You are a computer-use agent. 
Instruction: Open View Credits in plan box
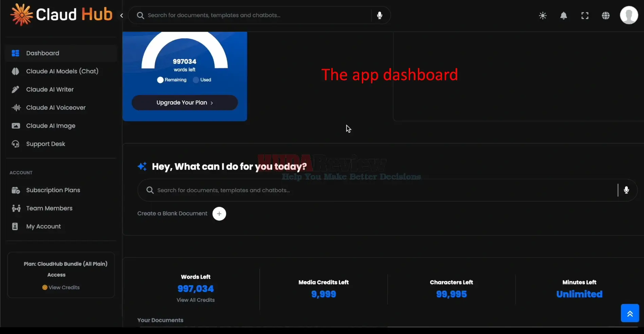click(x=64, y=287)
